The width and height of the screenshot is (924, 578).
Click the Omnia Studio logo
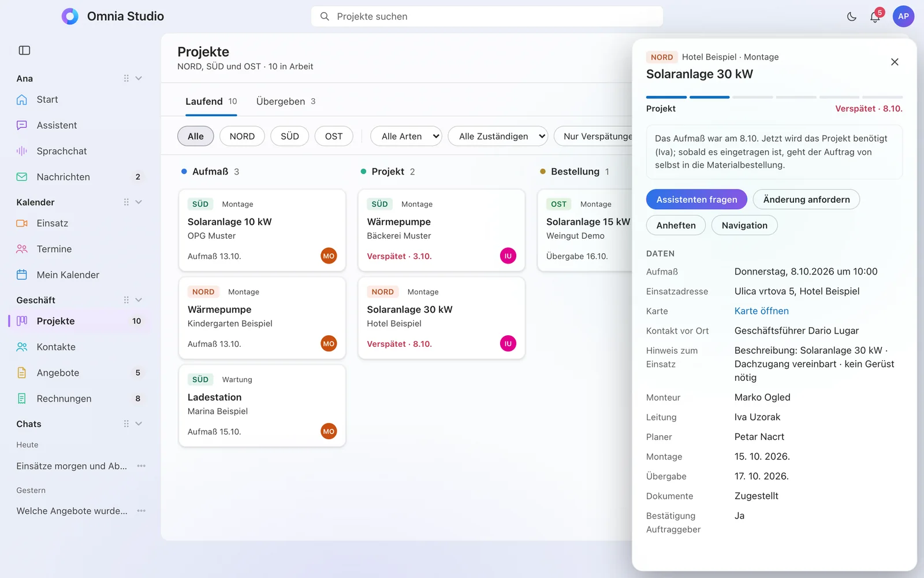[70, 16]
